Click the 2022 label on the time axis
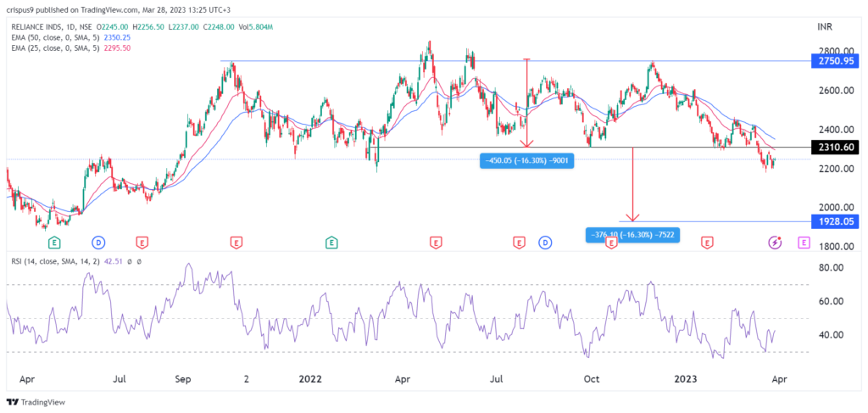The height and width of the screenshot is (413, 868). (x=310, y=379)
